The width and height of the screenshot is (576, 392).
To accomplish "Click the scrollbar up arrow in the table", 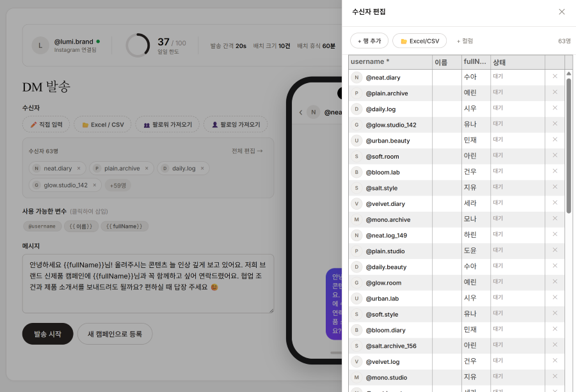I will coord(569,74).
